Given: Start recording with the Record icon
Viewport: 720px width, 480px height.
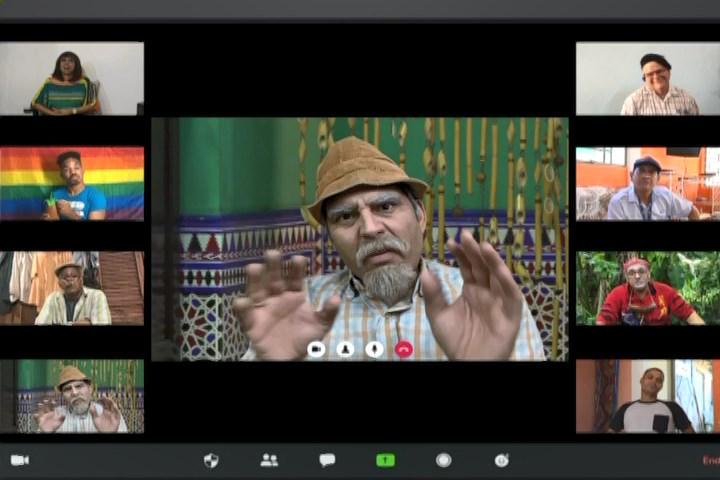Looking at the screenshot, I should [444, 460].
